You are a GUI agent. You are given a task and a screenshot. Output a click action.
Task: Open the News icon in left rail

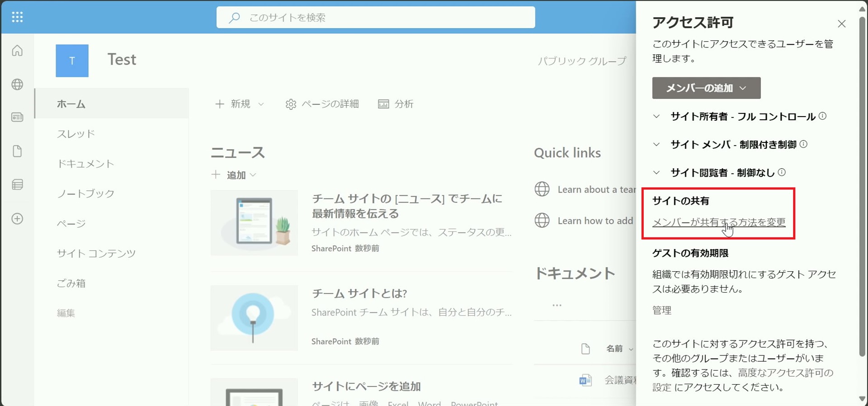coord(17,118)
